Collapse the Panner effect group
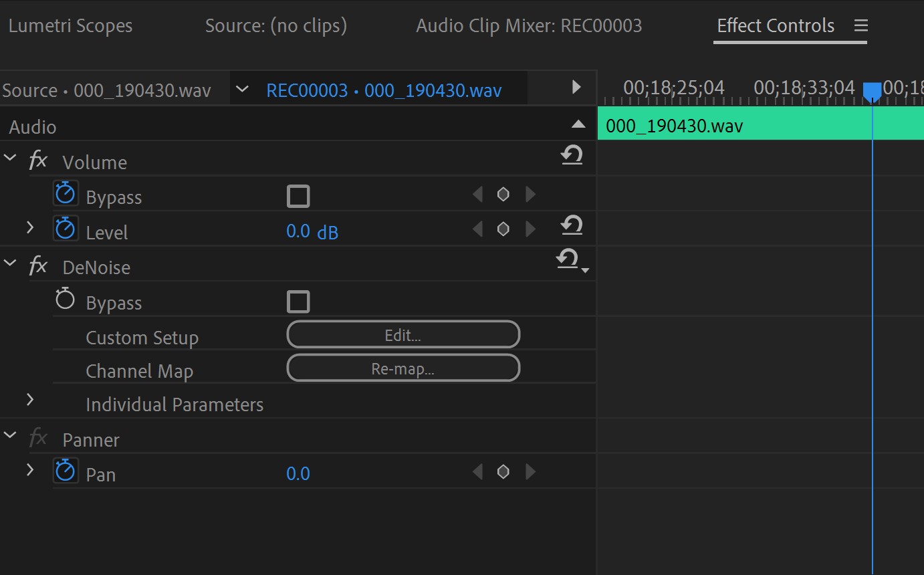This screenshot has height=575, width=924. point(10,435)
